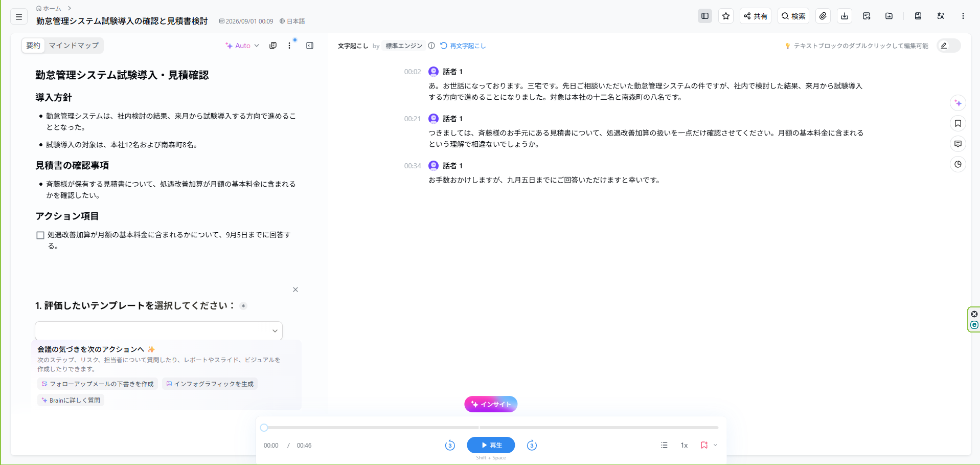Image resolution: width=980 pixels, height=465 pixels.
Task: Click the download icon in header
Action: click(845, 16)
